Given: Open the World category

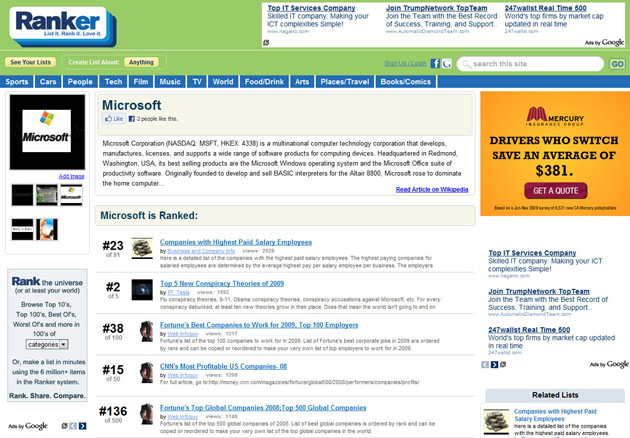Looking at the screenshot, I should [x=223, y=82].
